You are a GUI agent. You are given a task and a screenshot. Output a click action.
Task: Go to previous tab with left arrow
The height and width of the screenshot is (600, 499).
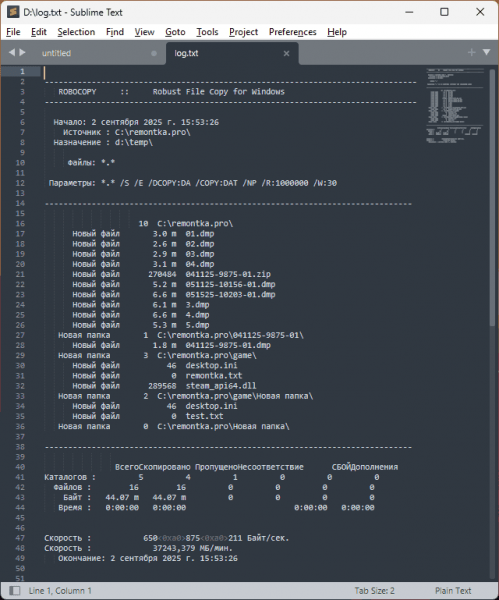tap(12, 52)
